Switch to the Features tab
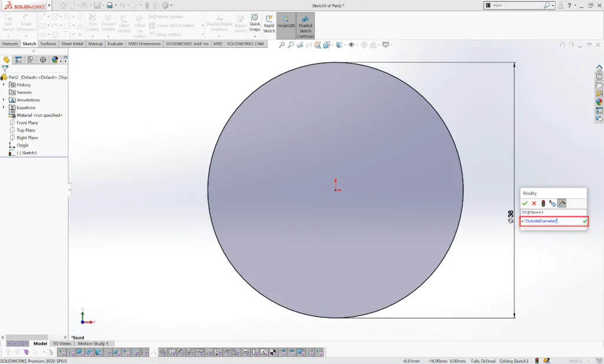The width and height of the screenshot is (604, 364). tap(10, 44)
